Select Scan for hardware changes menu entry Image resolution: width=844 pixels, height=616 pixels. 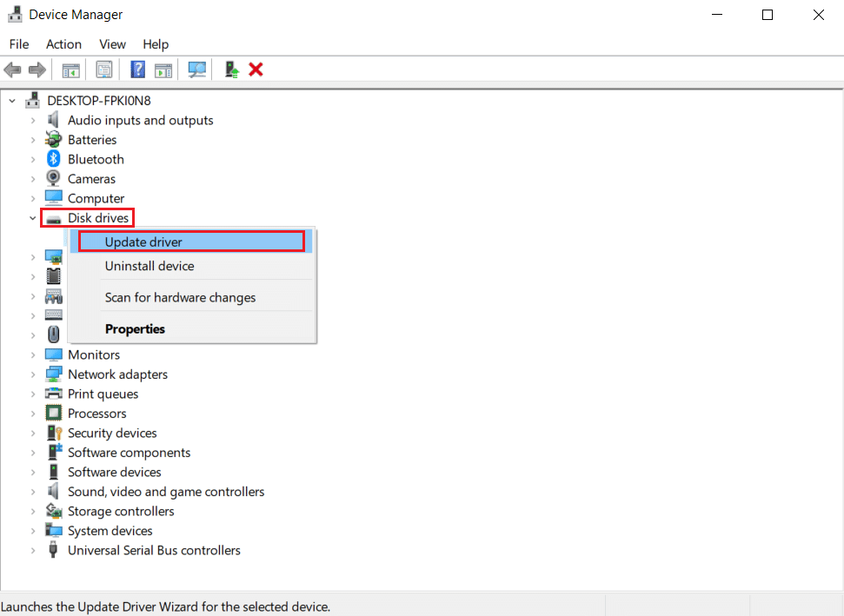point(191,297)
